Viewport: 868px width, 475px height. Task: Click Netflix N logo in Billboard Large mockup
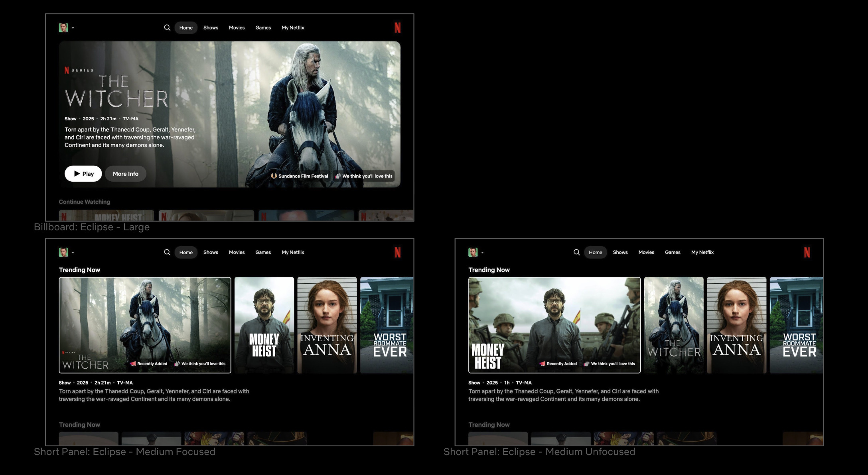tap(397, 27)
